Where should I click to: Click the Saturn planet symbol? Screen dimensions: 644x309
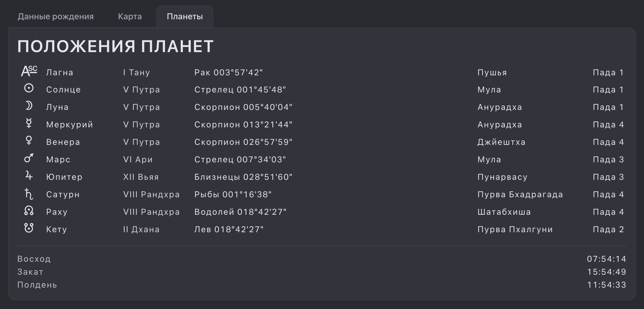(x=29, y=194)
